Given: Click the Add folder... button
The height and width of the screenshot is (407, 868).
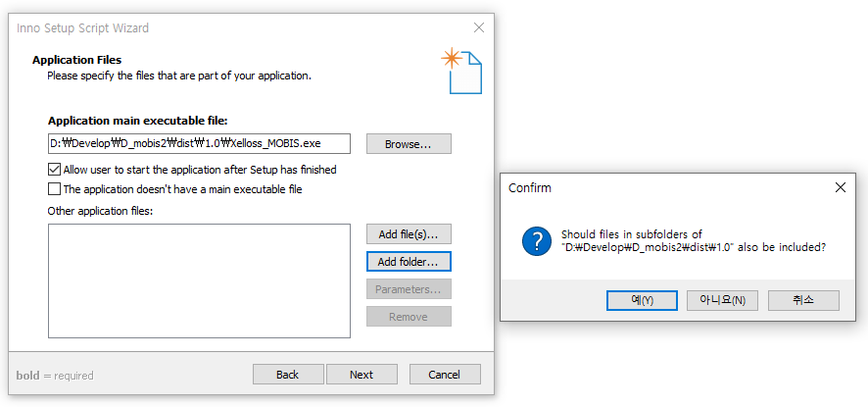Looking at the screenshot, I should (409, 261).
